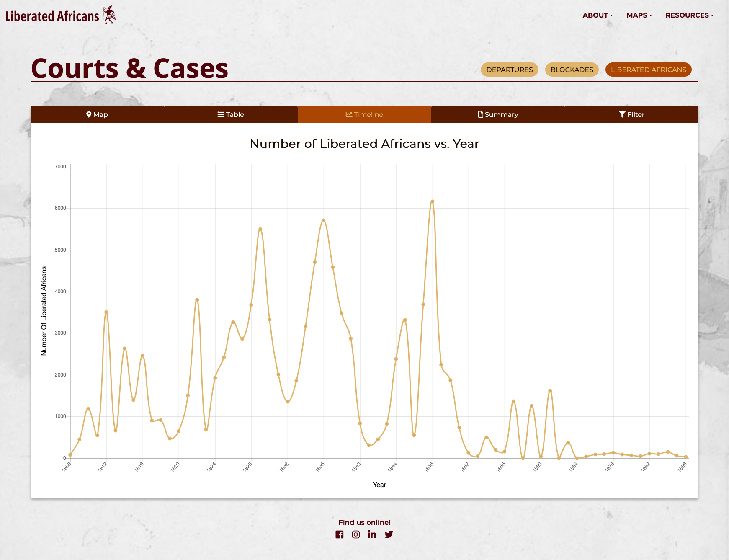Click the Facebook icon in footer
Viewport: 729px width, 560px height.
click(x=340, y=534)
